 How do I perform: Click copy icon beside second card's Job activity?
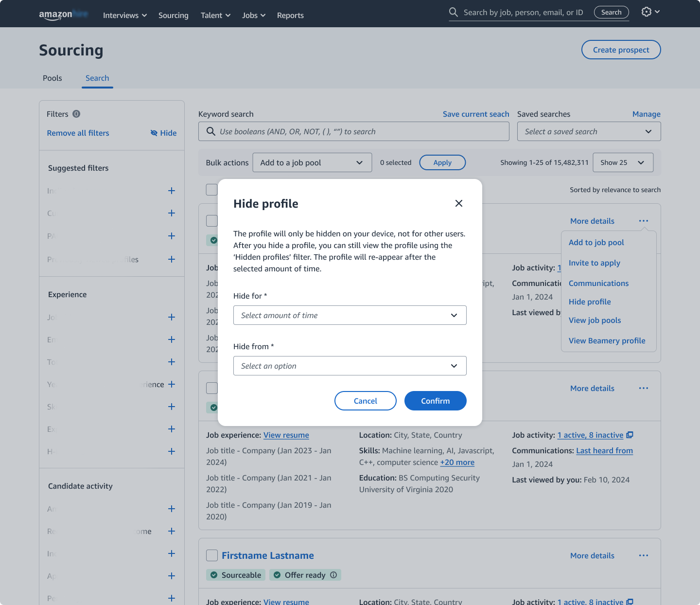point(630,435)
